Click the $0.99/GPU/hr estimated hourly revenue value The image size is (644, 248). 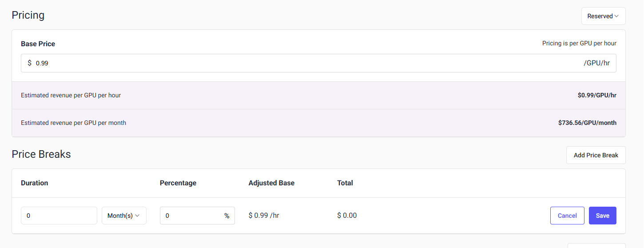(596, 95)
